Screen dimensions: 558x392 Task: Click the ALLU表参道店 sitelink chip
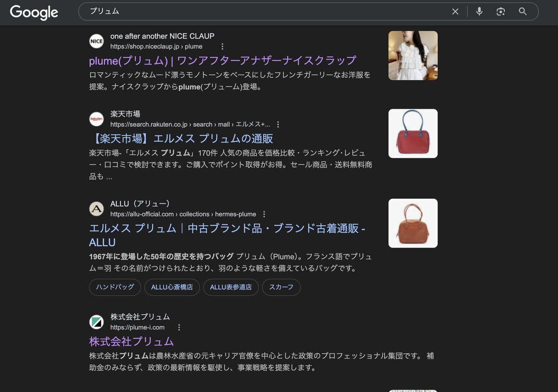231,287
